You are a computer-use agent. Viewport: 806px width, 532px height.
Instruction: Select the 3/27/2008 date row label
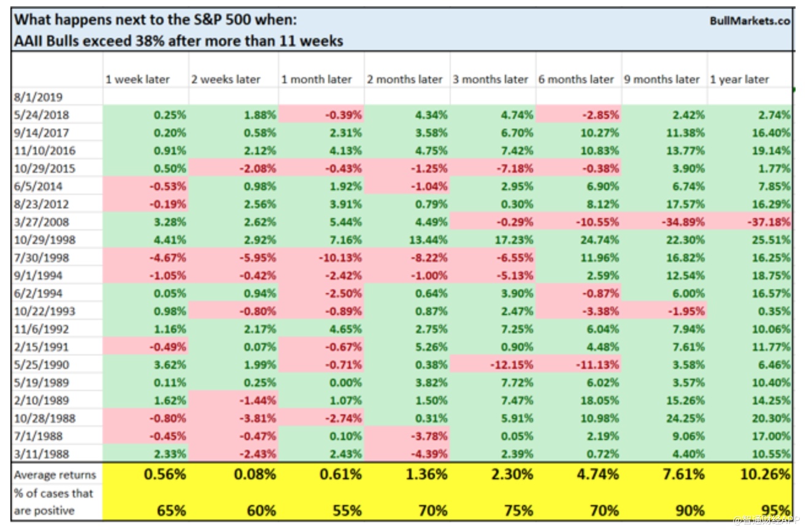40,222
